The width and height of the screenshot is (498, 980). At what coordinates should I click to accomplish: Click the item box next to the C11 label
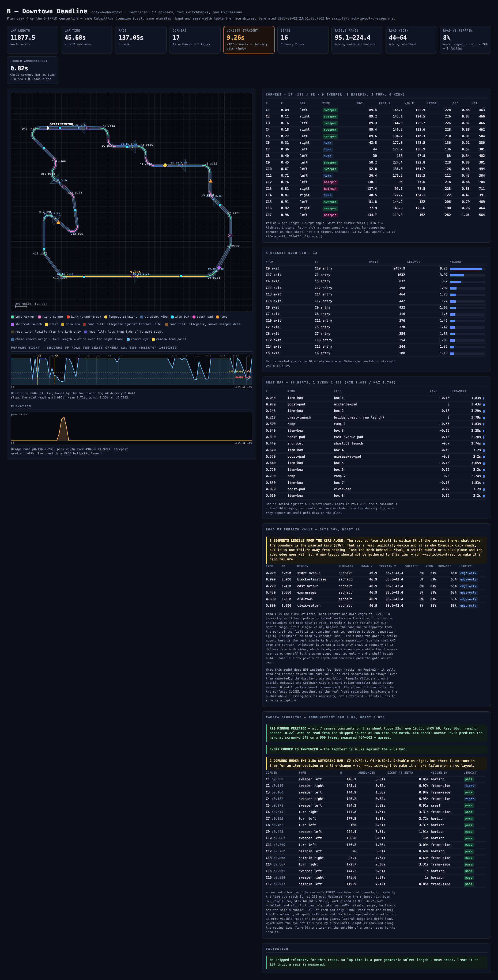coord(44,249)
